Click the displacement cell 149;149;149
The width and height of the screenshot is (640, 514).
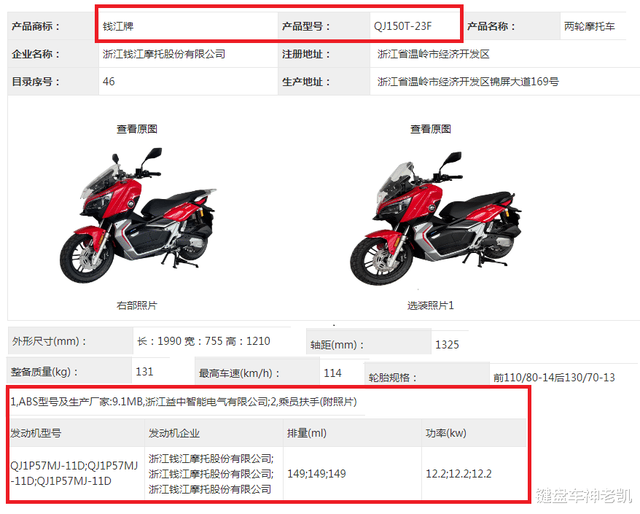point(317,474)
